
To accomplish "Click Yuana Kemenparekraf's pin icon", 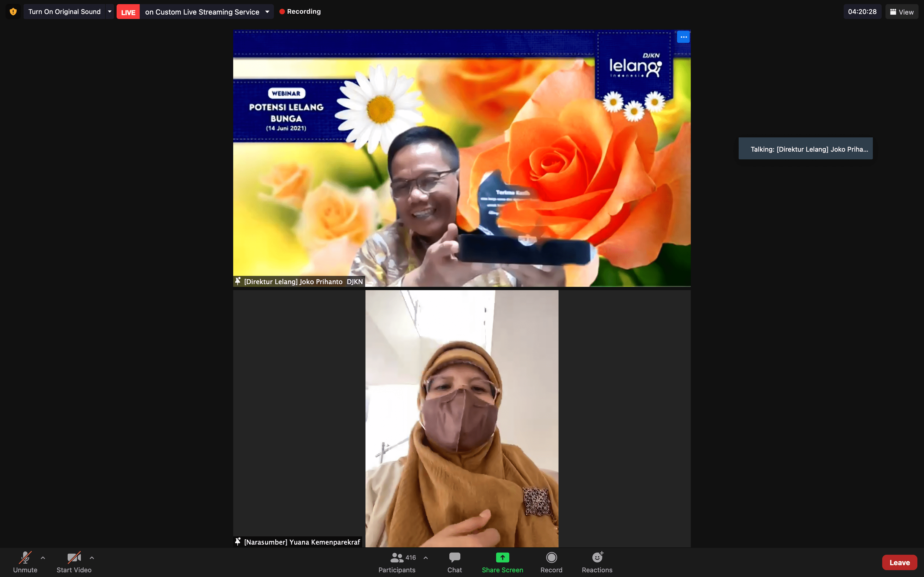I will click(238, 542).
